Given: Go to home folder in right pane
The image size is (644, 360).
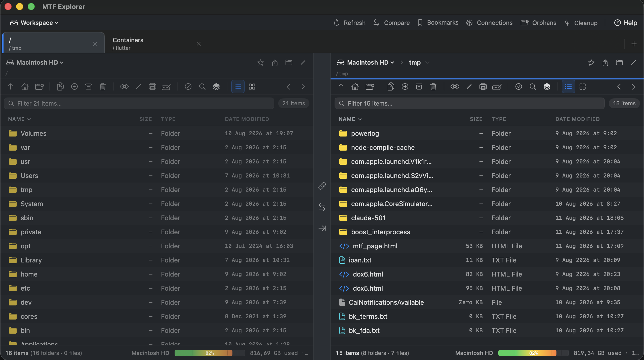Looking at the screenshot, I should (355, 87).
